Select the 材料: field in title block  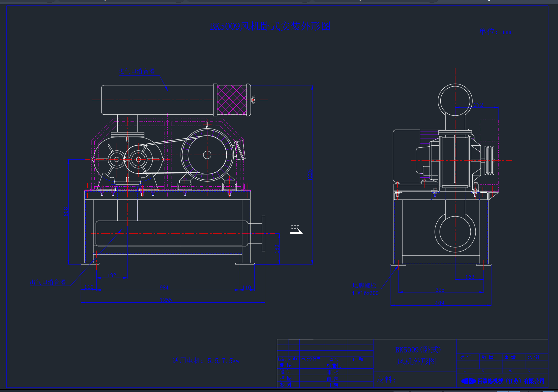pos(386,380)
